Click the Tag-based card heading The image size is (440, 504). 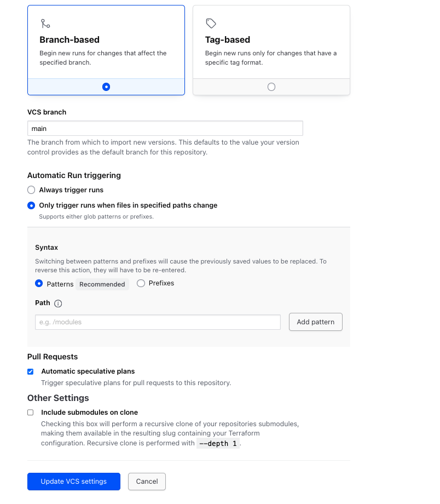228,40
